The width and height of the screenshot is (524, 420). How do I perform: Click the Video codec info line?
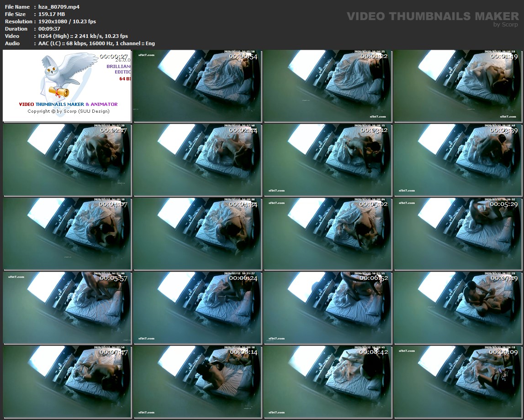(83, 36)
